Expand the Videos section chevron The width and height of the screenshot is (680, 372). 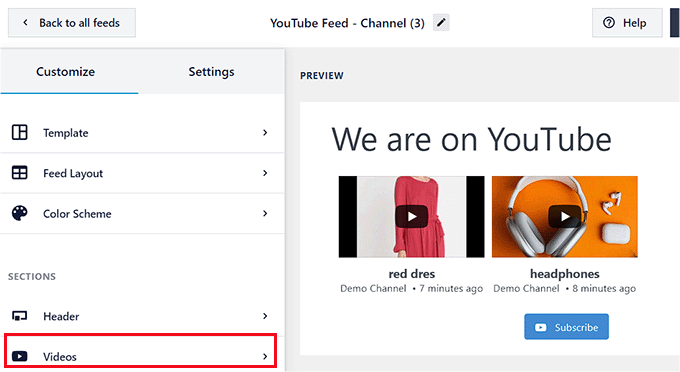[265, 356]
